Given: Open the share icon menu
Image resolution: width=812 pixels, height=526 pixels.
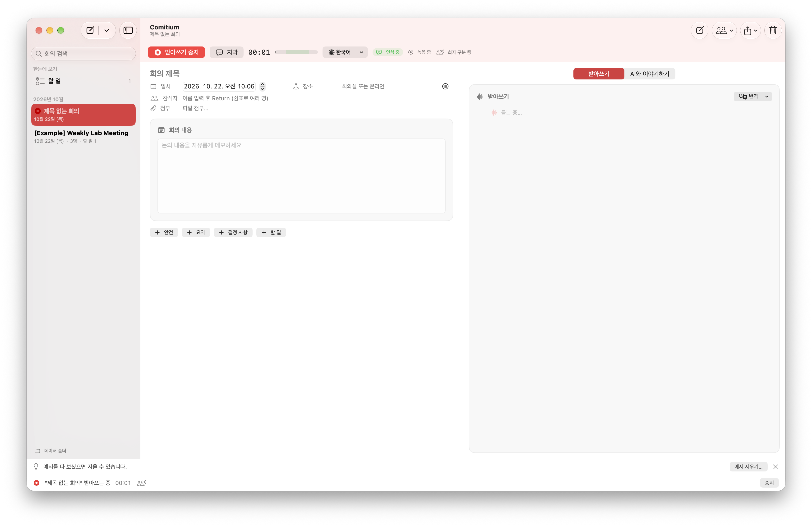Looking at the screenshot, I should (x=750, y=30).
